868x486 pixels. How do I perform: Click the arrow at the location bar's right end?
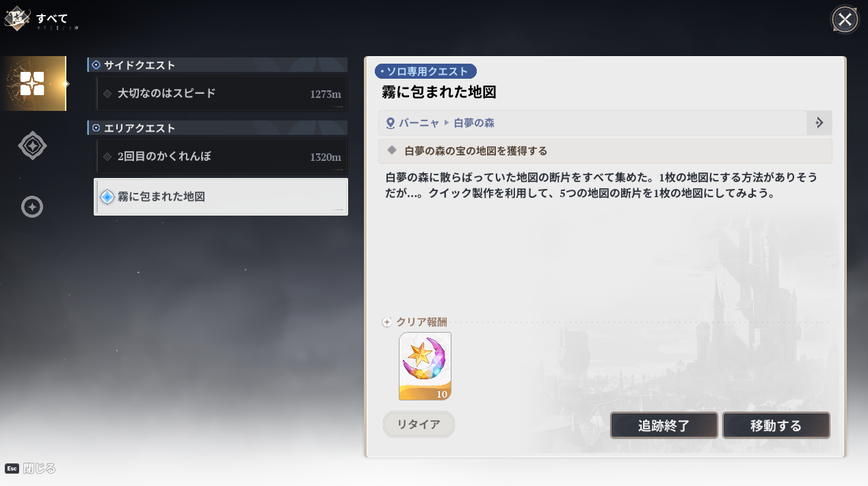(x=819, y=123)
